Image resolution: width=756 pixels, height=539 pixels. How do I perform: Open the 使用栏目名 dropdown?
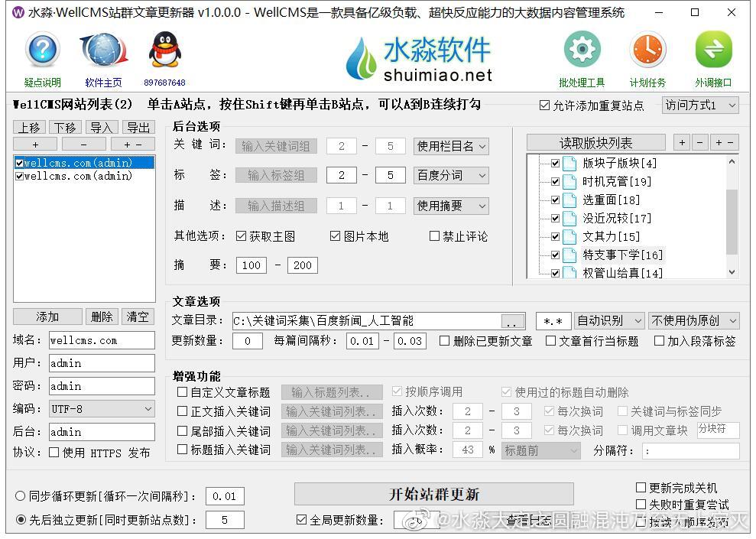(451, 146)
